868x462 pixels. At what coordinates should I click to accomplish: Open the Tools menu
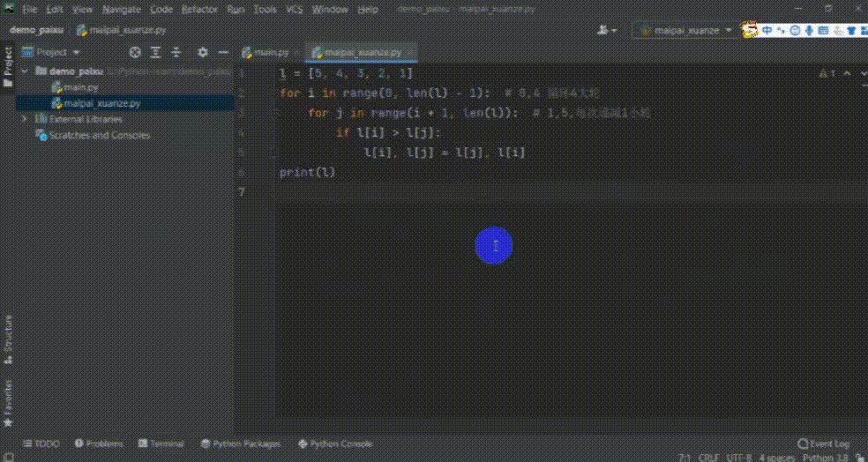[x=266, y=10]
